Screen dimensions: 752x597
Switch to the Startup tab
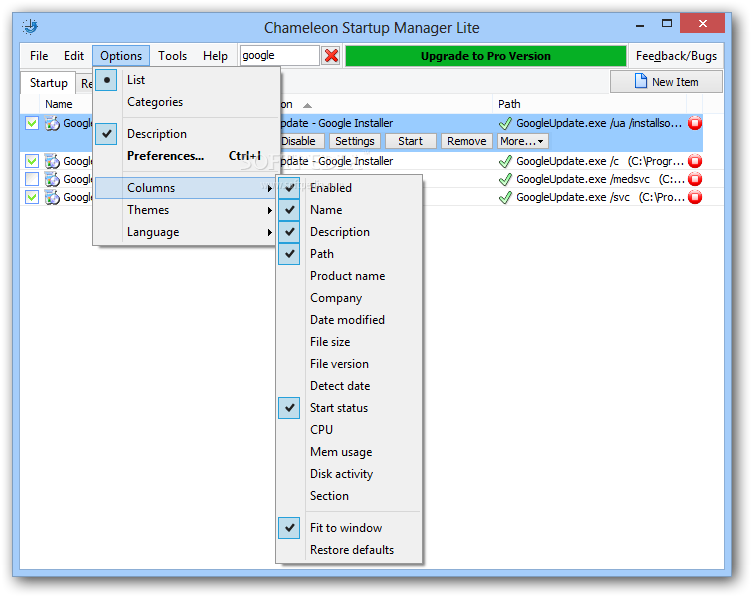[48, 83]
